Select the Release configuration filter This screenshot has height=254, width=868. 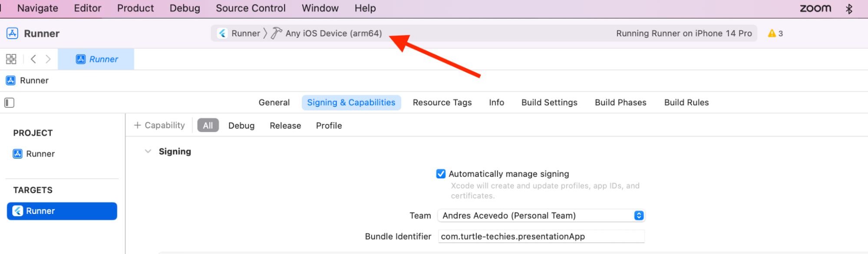click(x=285, y=125)
